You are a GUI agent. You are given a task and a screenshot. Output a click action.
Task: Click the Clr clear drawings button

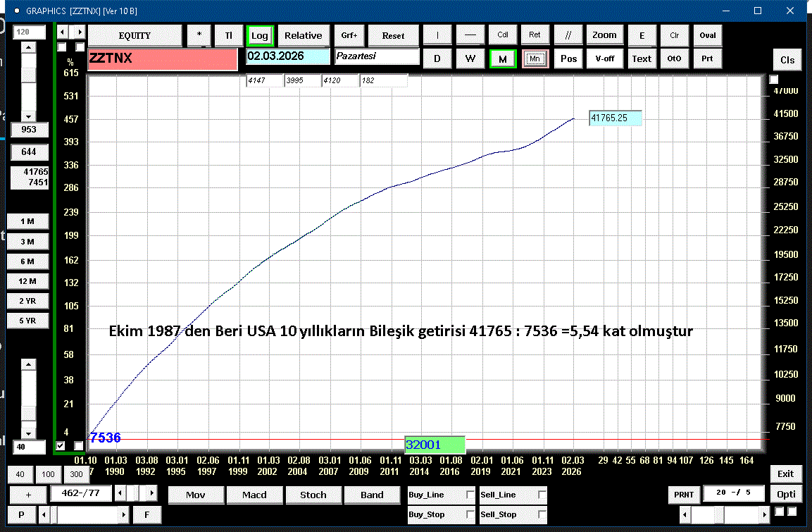pyautogui.click(x=674, y=35)
